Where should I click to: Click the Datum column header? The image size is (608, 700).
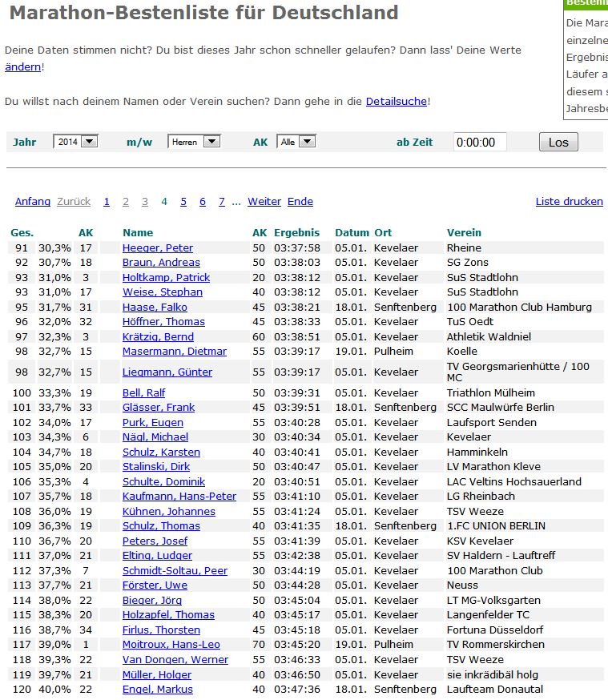352,232
